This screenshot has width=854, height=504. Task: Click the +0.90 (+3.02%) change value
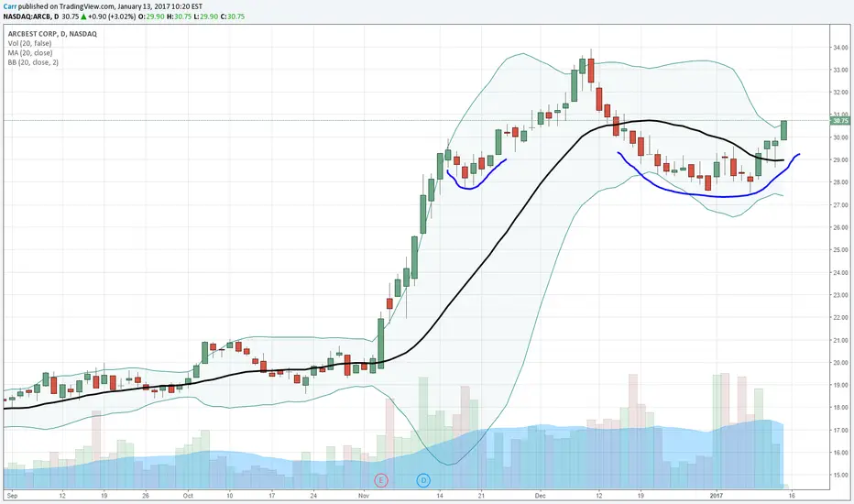click(x=112, y=16)
